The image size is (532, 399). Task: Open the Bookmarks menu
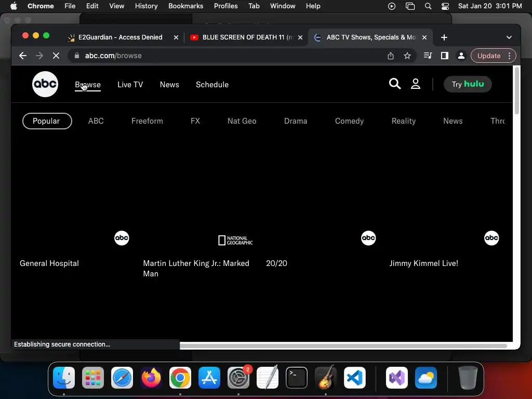(x=185, y=6)
